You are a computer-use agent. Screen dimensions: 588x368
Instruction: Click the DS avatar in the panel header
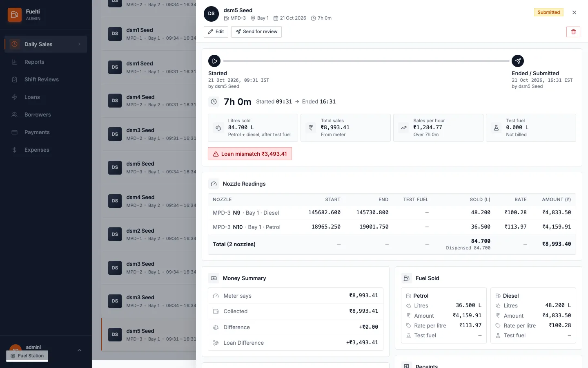click(x=211, y=14)
